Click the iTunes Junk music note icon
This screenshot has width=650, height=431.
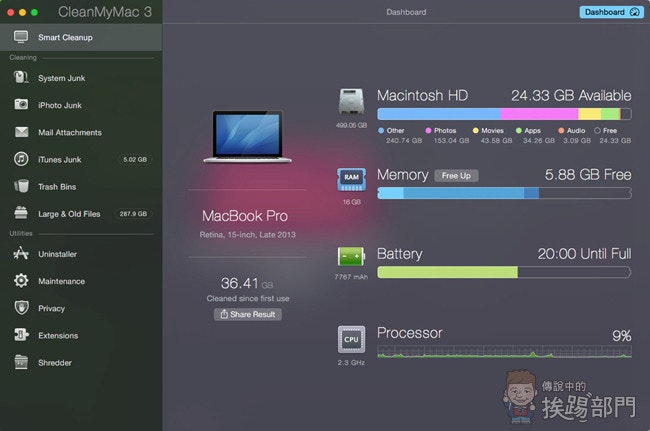click(x=21, y=159)
